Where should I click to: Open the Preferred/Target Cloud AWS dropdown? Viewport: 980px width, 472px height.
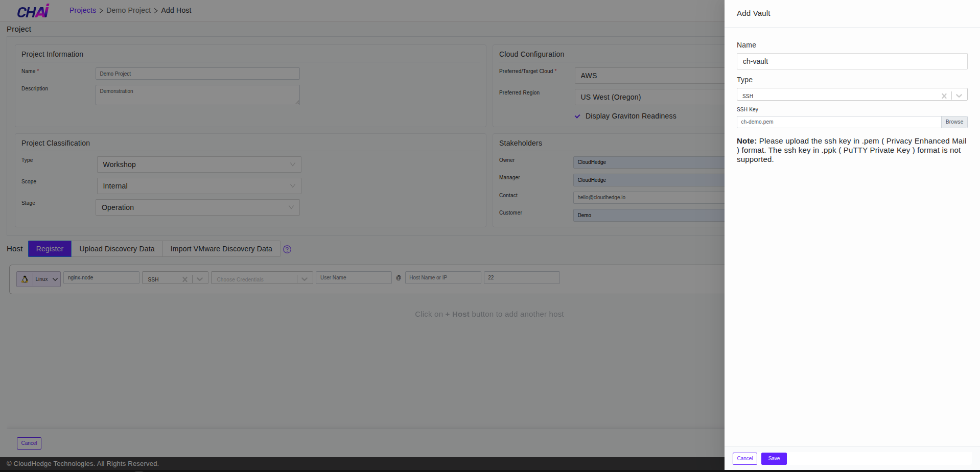click(x=649, y=76)
